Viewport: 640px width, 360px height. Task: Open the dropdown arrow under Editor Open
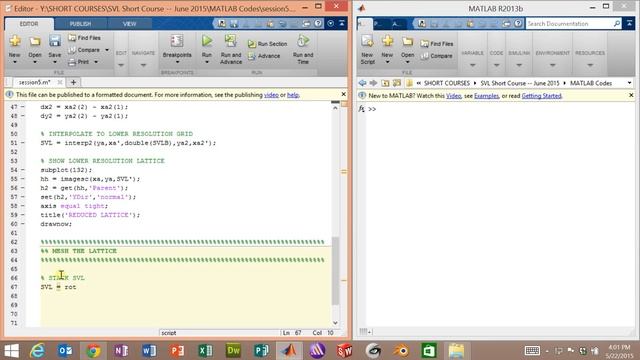pyautogui.click(x=35, y=62)
